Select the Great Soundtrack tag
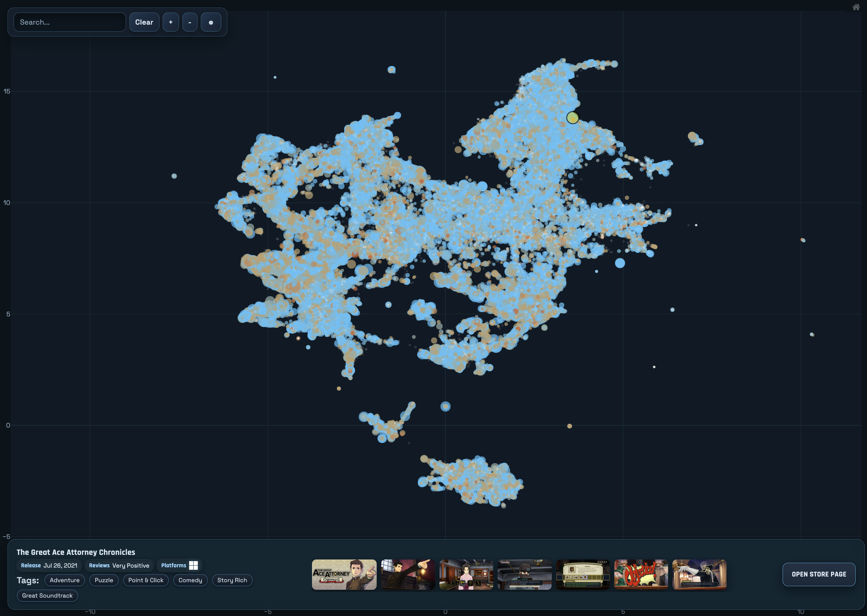The height and width of the screenshot is (616, 867). point(47,595)
